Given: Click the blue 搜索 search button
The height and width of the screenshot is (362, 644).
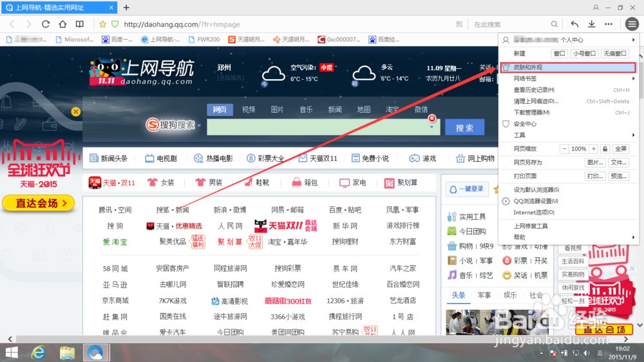Looking at the screenshot, I should [x=464, y=128].
